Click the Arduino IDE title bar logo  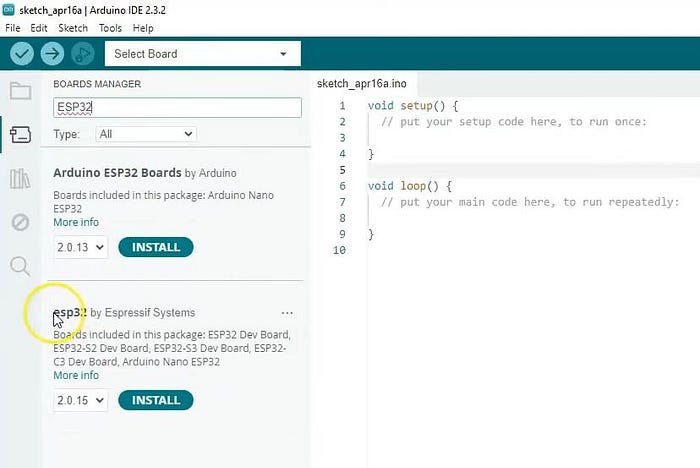(x=8, y=9)
